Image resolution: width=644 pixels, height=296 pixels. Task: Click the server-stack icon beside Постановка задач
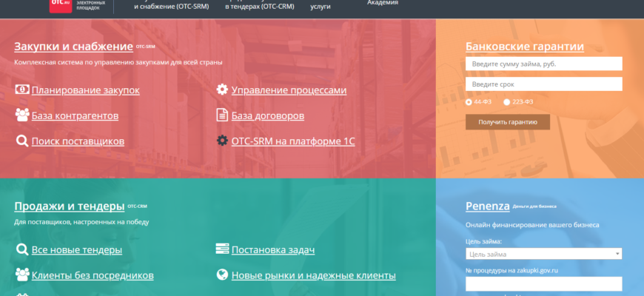(x=222, y=249)
